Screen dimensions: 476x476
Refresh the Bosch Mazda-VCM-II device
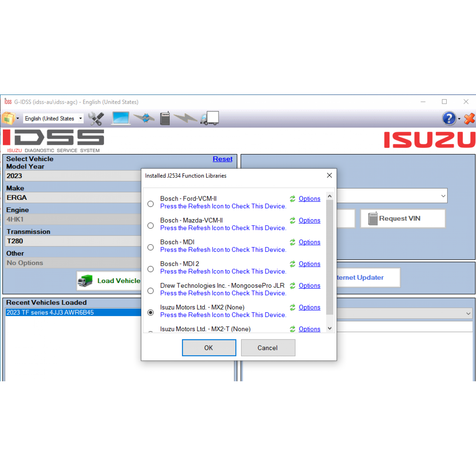pos(293,220)
